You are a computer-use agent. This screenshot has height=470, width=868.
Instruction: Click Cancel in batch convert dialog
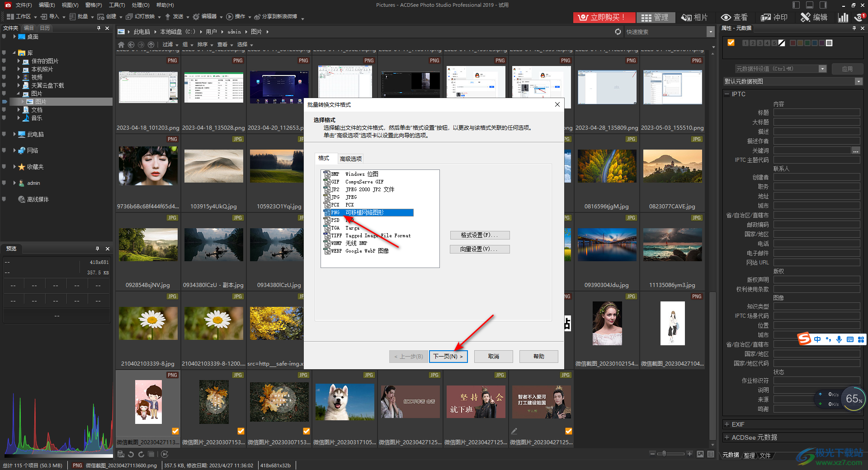pos(494,357)
